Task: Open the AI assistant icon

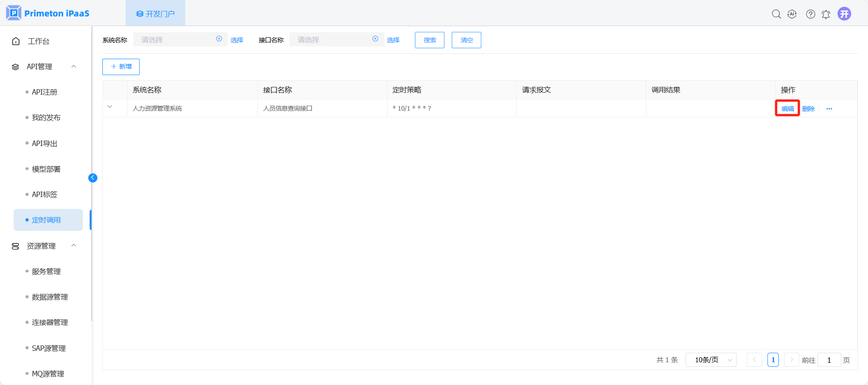Action: 792,14
